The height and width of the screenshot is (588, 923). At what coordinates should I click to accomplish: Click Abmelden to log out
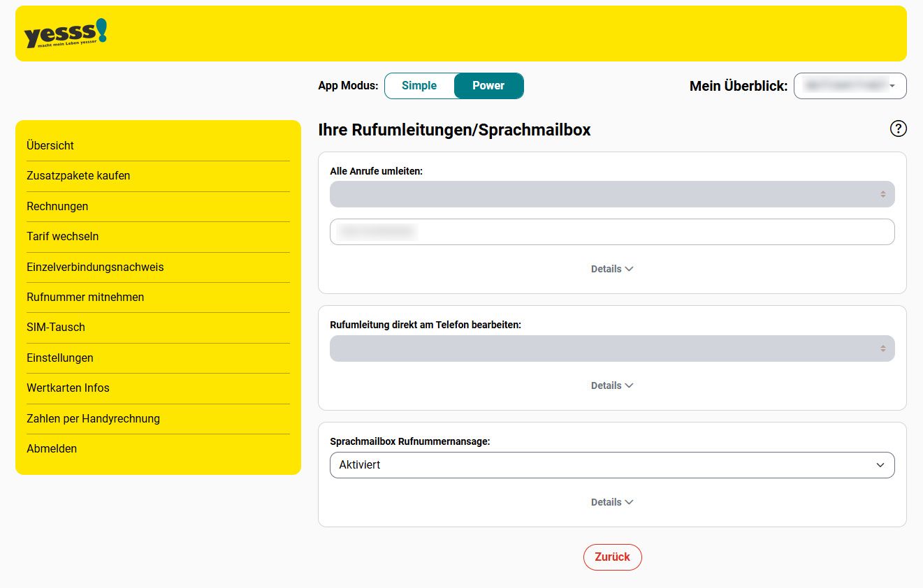[52, 449]
